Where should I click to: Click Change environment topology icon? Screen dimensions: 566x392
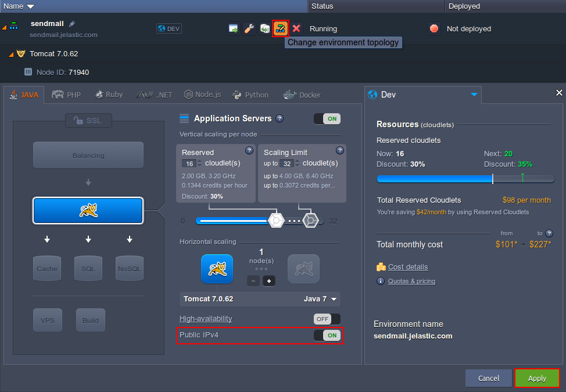[x=281, y=28]
